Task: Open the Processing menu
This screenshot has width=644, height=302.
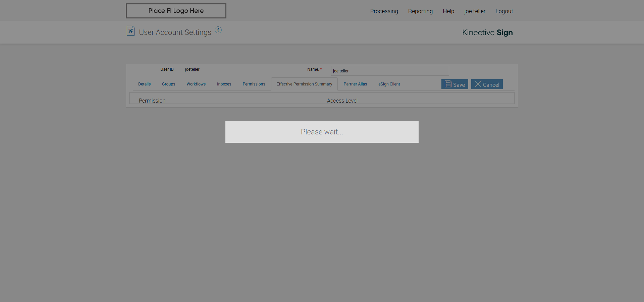Action: (384, 11)
